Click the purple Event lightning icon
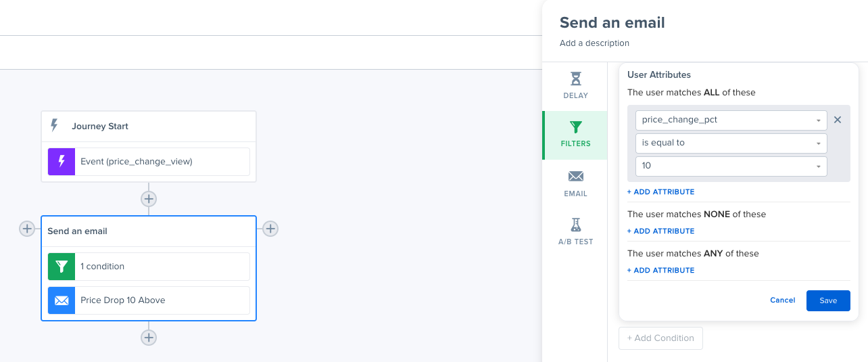This screenshot has width=868, height=362. 62,162
